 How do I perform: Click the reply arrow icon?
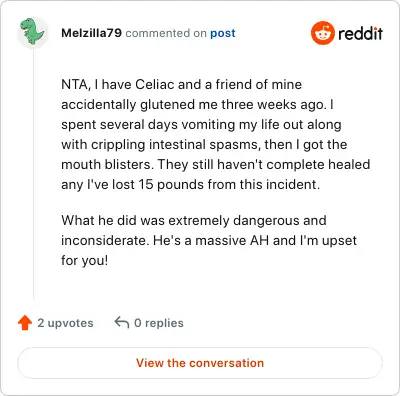pos(122,323)
